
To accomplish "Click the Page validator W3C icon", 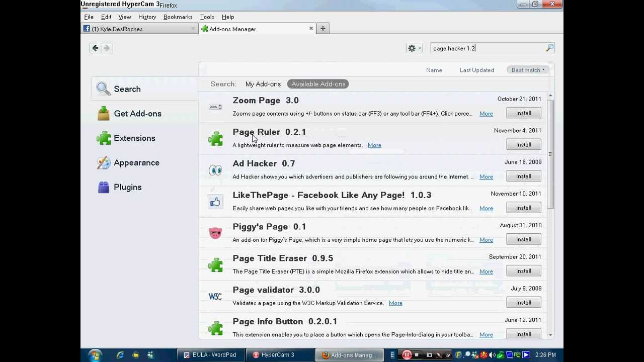I will coord(215,297).
